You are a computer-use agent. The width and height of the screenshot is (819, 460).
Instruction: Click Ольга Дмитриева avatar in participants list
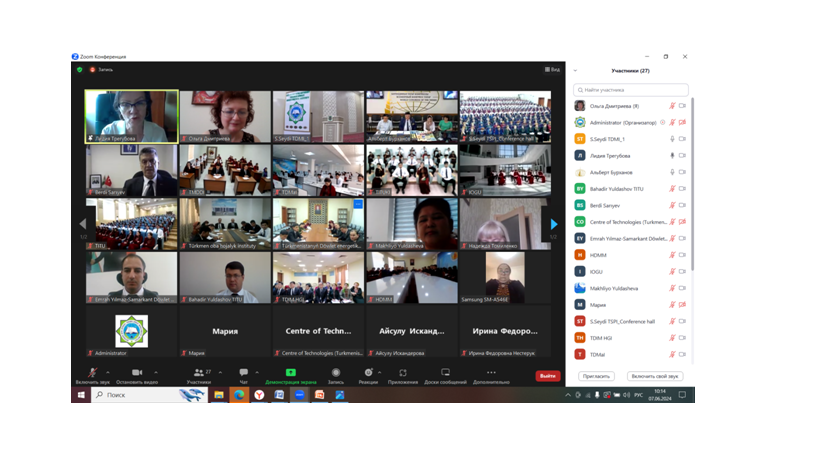pos(580,106)
